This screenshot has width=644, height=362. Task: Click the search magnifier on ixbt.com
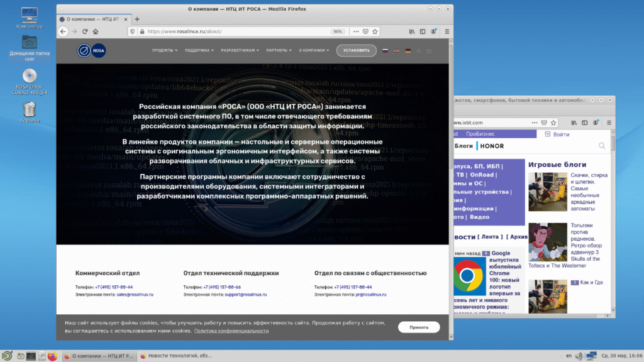(602, 146)
